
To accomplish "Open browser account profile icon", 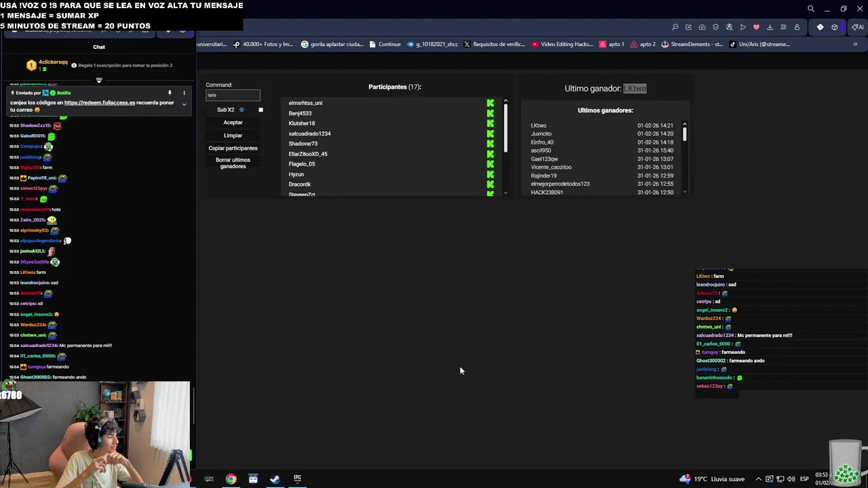I will [797, 27].
